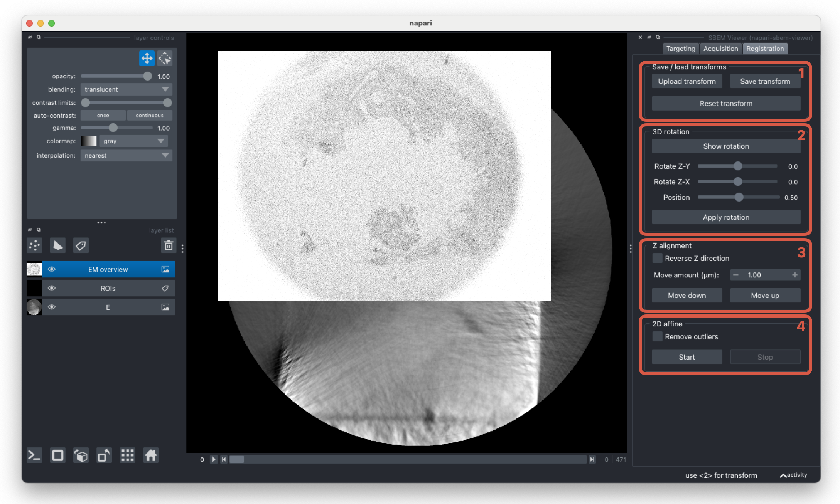Viewport: 840px width, 504px height.
Task: Click Apply rotation button
Action: point(726,217)
